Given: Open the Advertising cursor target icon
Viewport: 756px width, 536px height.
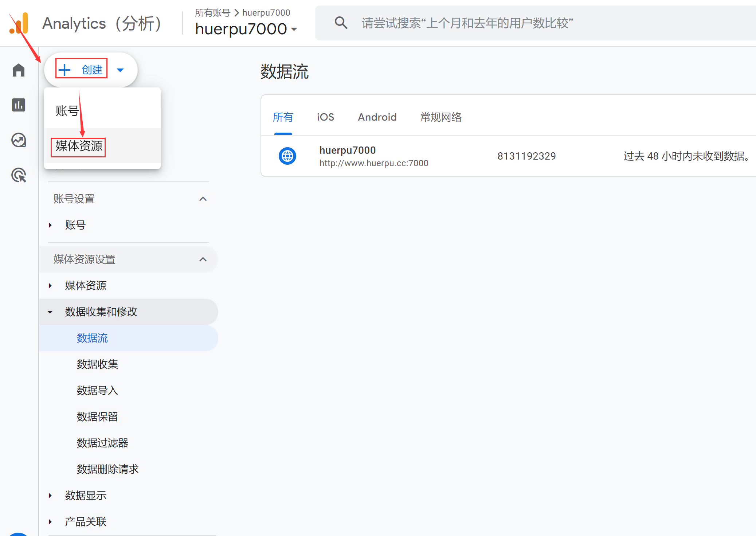Looking at the screenshot, I should (x=19, y=175).
